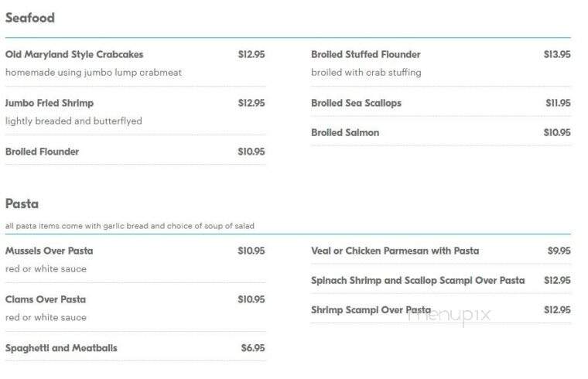Click the menupix watermark logo
The width and height of the screenshot is (588, 379).
tap(450, 316)
